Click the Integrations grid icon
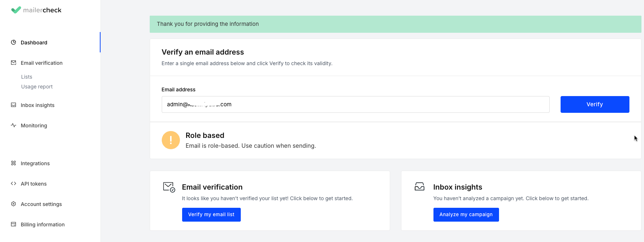 [x=13, y=163]
